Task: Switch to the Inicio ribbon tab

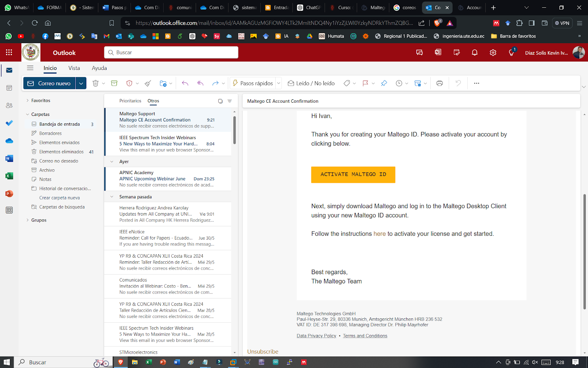Action: 50,68
